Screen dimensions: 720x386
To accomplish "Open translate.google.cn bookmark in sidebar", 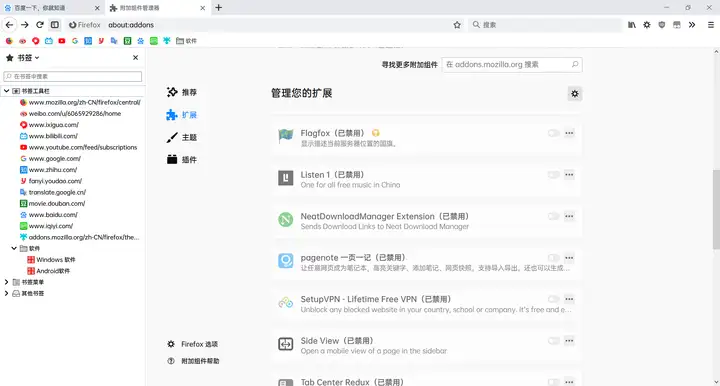I will tap(53, 192).
